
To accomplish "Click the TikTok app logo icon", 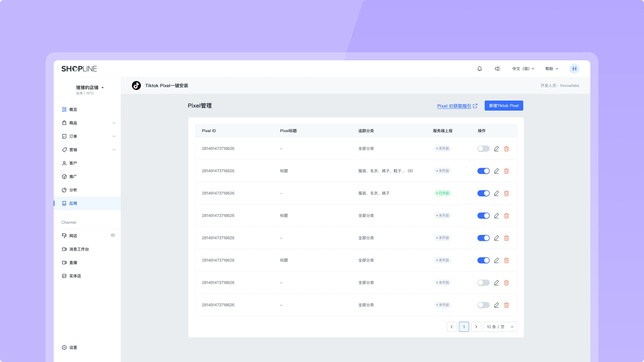I will point(136,85).
